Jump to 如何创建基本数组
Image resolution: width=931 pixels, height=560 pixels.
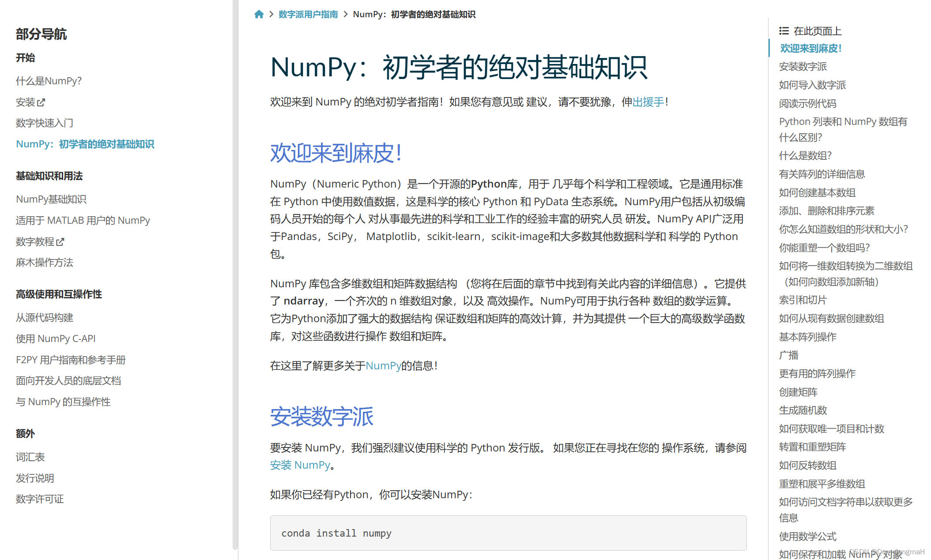817,192
